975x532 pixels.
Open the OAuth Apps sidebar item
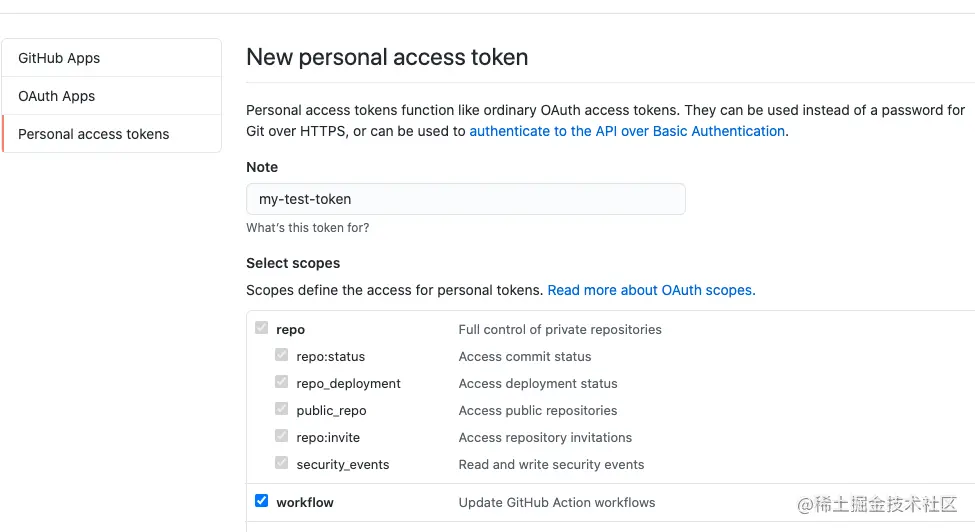[57, 96]
